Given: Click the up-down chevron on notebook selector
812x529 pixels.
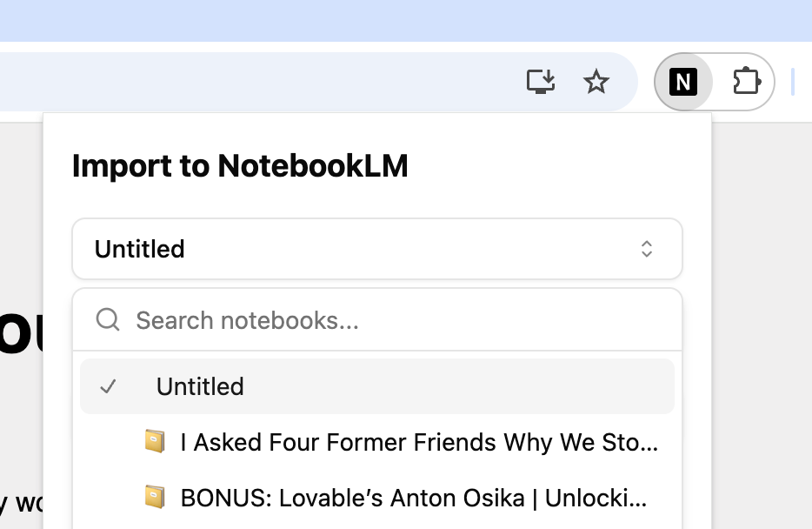Looking at the screenshot, I should tap(646, 249).
